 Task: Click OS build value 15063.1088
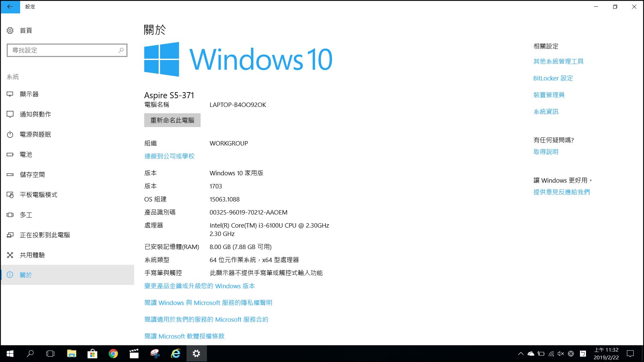224,199
